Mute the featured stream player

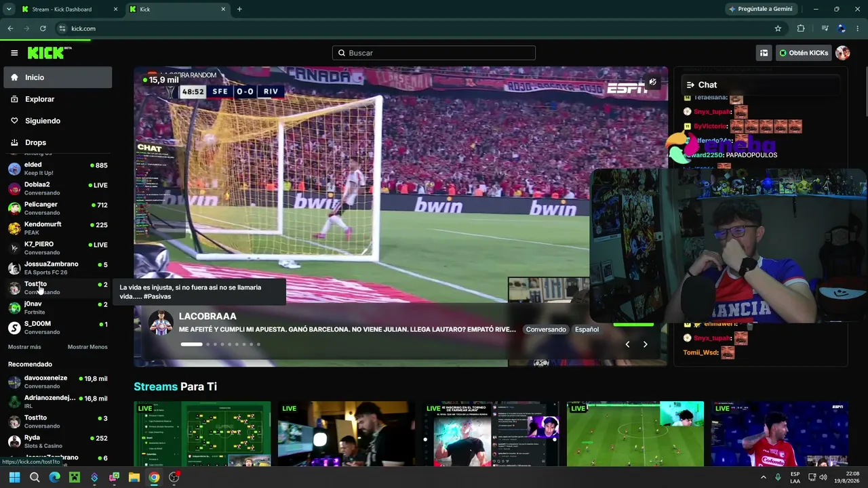coord(652,82)
